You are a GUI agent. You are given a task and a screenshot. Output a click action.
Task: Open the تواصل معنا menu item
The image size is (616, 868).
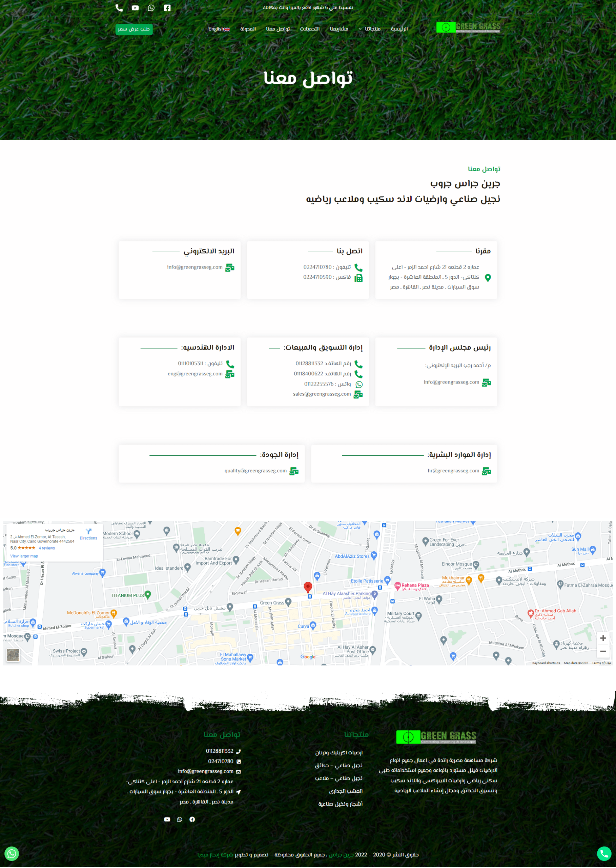(x=278, y=29)
